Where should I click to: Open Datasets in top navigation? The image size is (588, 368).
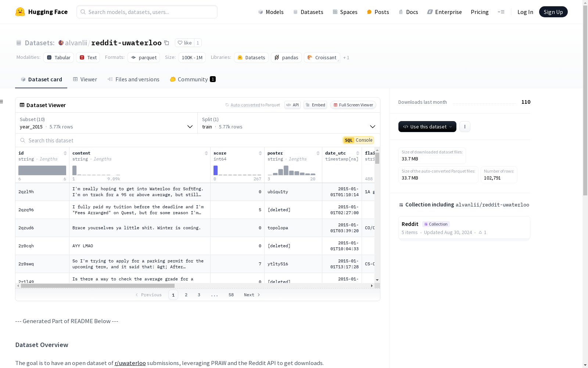(x=308, y=12)
